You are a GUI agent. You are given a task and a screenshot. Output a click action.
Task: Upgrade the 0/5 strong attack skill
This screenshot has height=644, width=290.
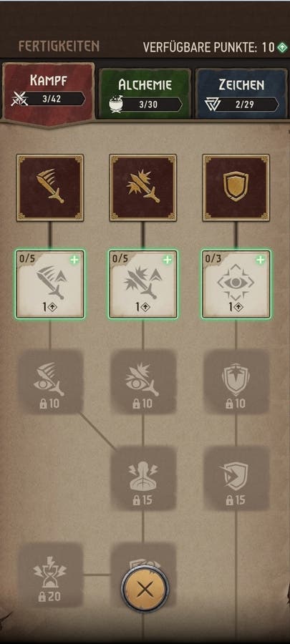click(143, 284)
